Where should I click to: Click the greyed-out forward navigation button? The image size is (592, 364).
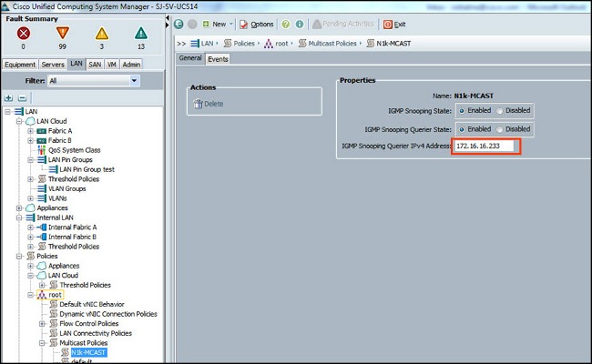[x=192, y=25]
